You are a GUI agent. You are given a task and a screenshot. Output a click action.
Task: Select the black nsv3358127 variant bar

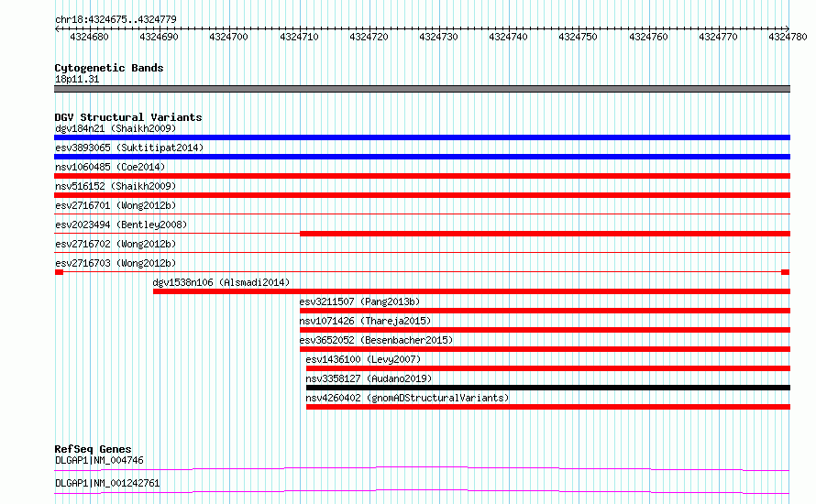click(548, 388)
